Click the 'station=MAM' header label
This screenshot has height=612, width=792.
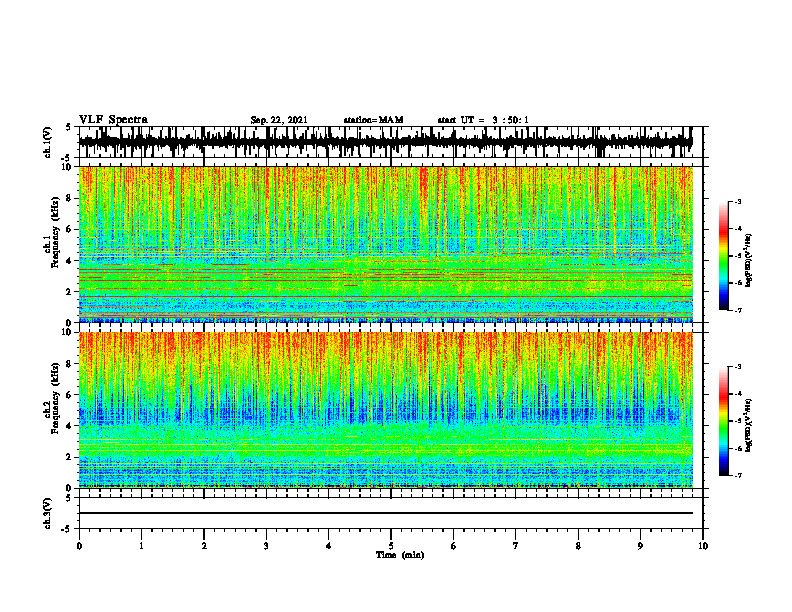374,120
